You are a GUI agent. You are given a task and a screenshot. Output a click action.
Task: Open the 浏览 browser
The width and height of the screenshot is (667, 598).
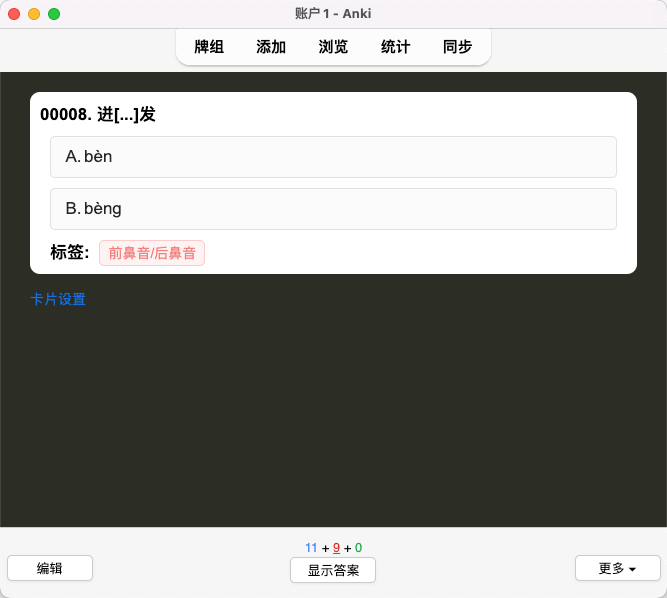pos(333,47)
